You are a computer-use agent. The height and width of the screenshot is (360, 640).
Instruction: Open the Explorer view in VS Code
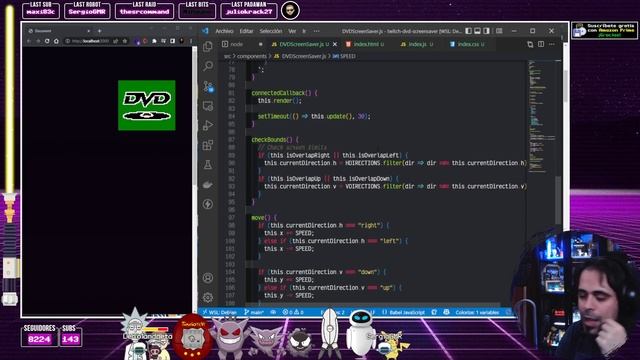click(x=208, y=46)
